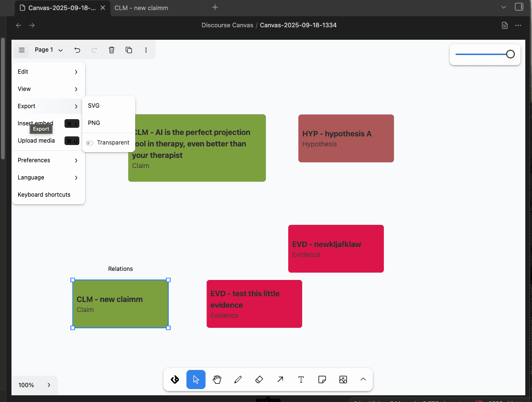Open the Asset/image tool
Screen dimensions: 532x402
(x=343, y=379)
